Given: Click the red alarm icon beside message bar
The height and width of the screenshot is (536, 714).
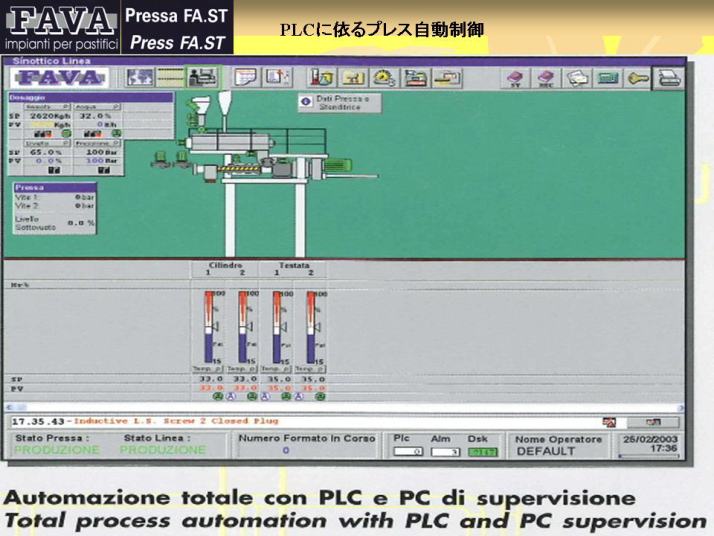Looking at the screenshot, I should (x=609, y=423).
